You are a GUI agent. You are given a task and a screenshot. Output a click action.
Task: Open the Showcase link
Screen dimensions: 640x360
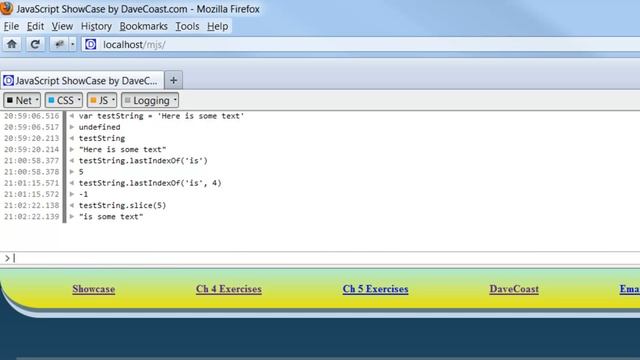[93, 289]
